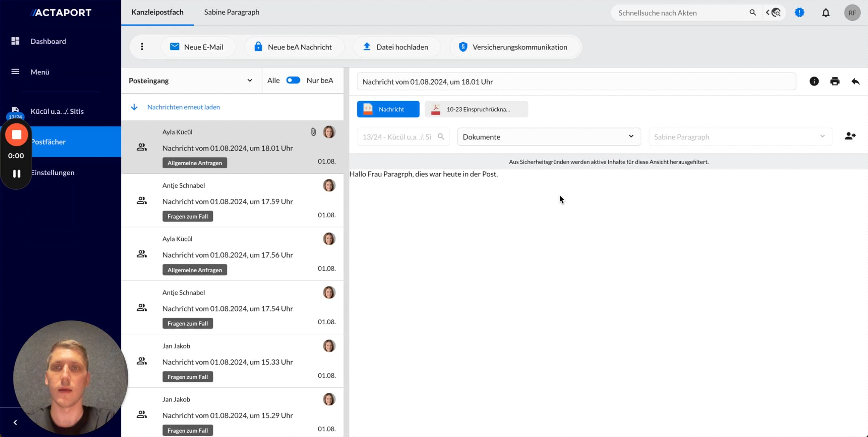Open the blue alert badge icon
Image resolution: width=868 pixels, height=437 pixels.
tap(799, 13)
